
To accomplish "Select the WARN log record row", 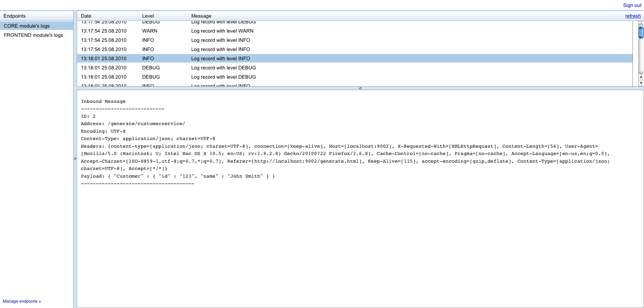I will 222,31.
